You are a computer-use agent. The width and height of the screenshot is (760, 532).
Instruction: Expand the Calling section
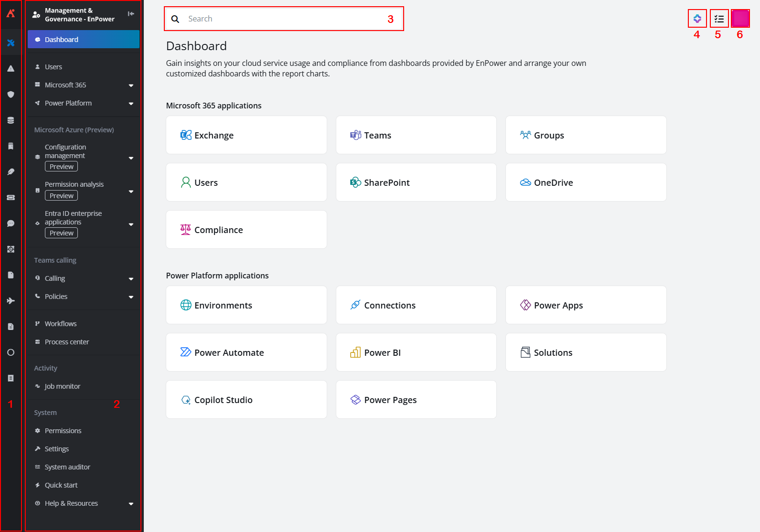(131, 279)
